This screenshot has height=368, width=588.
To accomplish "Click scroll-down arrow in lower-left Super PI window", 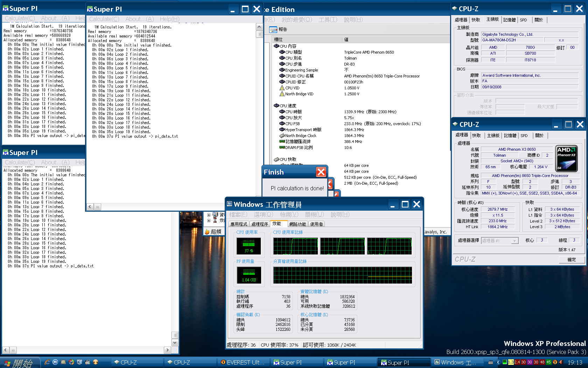I will 175,343.
